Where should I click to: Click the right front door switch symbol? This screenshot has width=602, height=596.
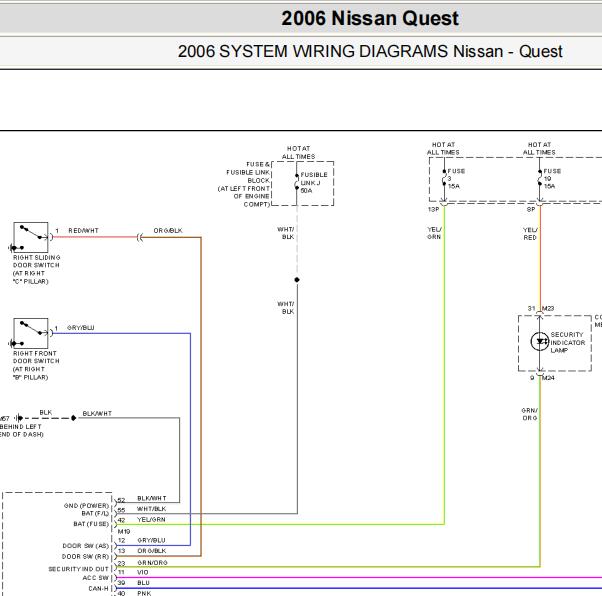point(31,333)
